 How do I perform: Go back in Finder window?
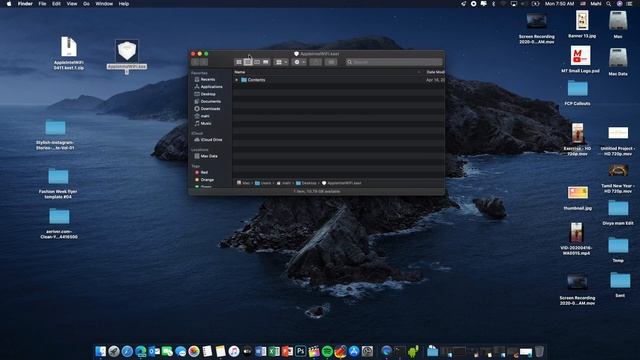pyautogui.click(x=195, y=62)
